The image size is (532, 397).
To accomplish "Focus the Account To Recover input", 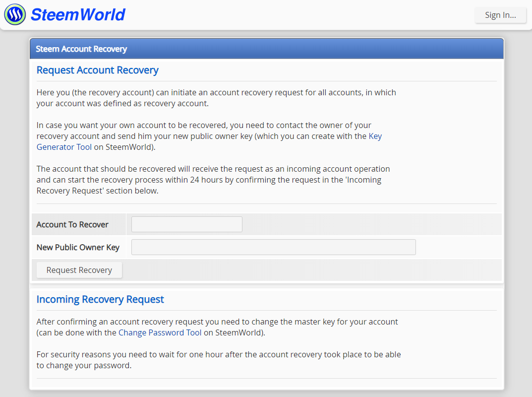I will [x=187, y=224].
